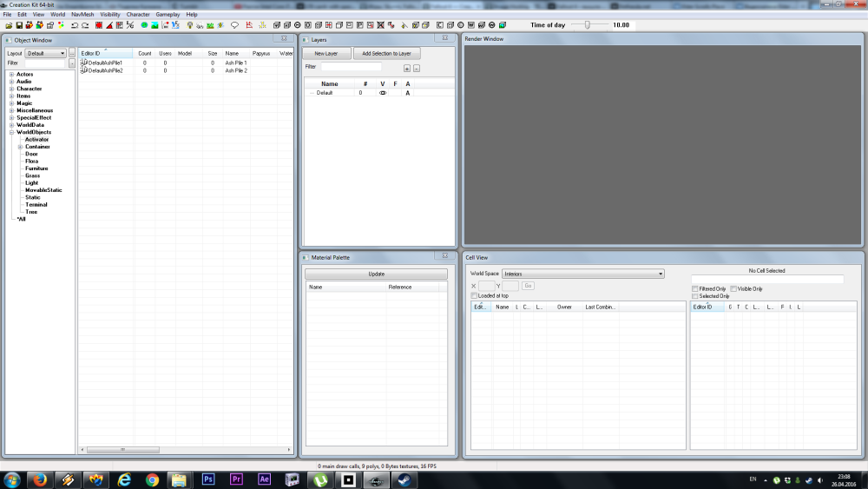Select the DefaultAshPile2 row
The width and height of the screenshot is (868, 489).
[186, 71]
